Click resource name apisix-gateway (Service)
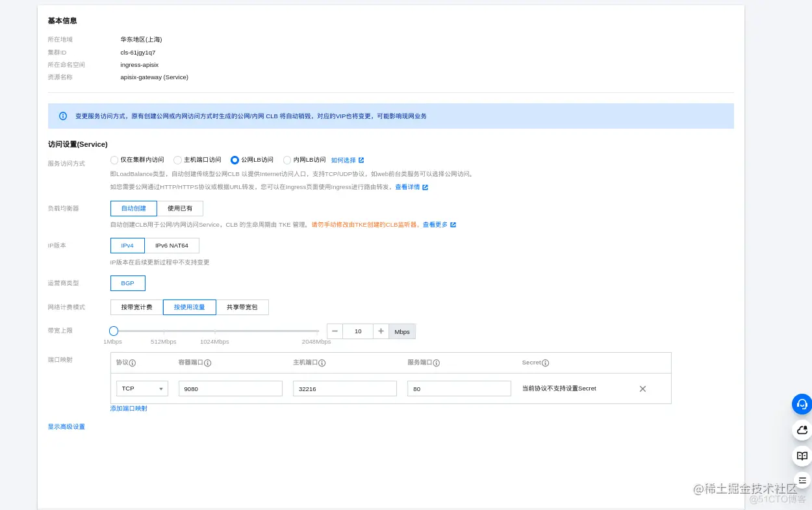The width and height of the screenshot is (812, 510). click(154, 77)
